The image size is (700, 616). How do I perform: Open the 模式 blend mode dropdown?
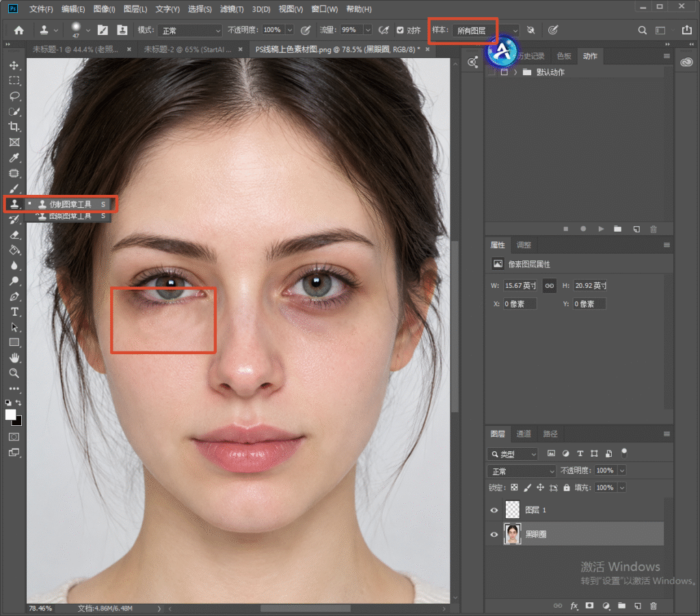click(190, 30)
